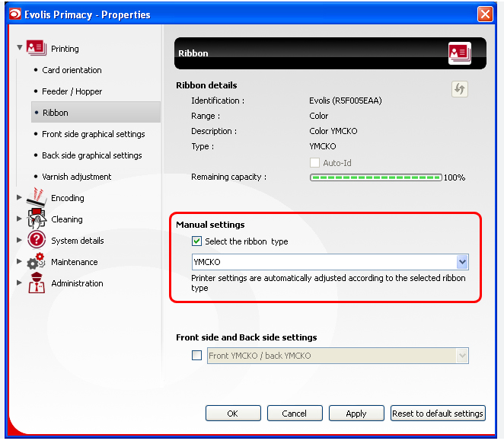This screenshot has width=504, height=444.
Task: Click the System details question mark icon
Action: pos(37,240)
